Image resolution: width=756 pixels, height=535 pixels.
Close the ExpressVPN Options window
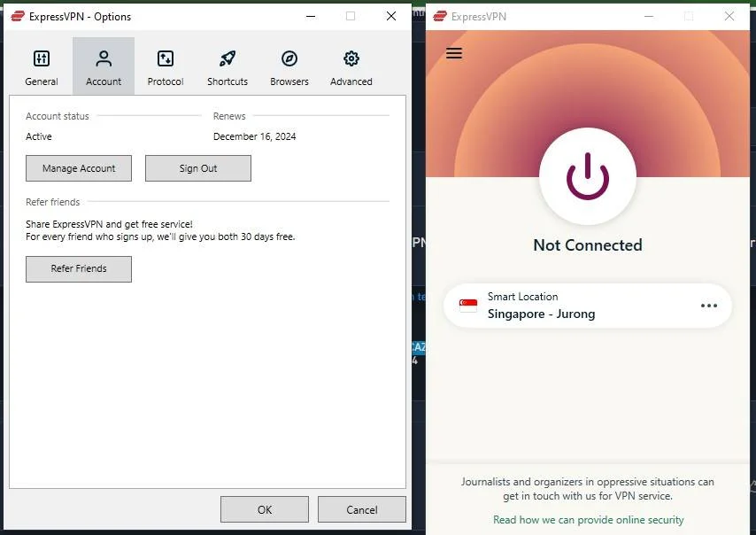click(391, 17)
